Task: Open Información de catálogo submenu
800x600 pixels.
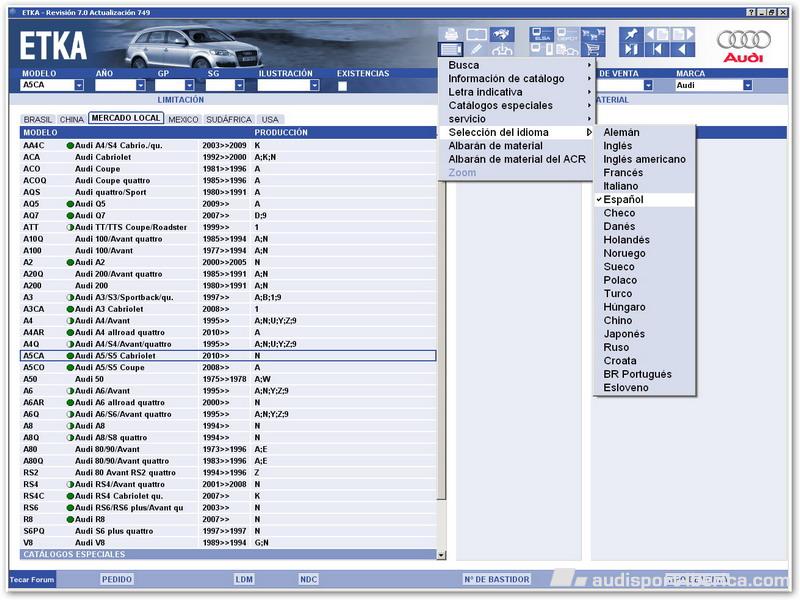Action: coord(515,79)
